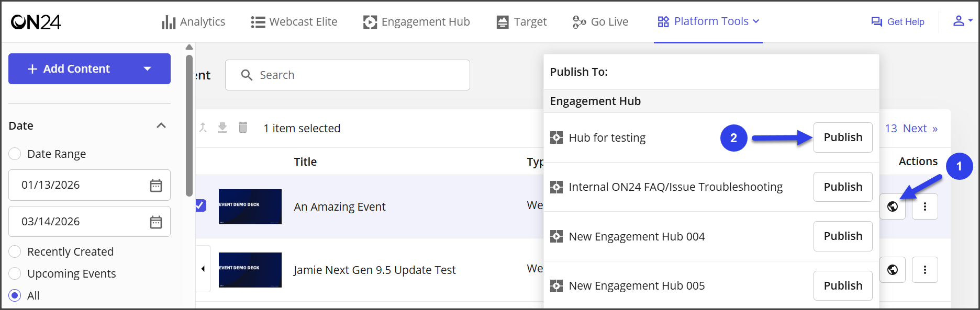Go to page 13
This screenshot has height=310, width=980.
[x=891, y=128]
